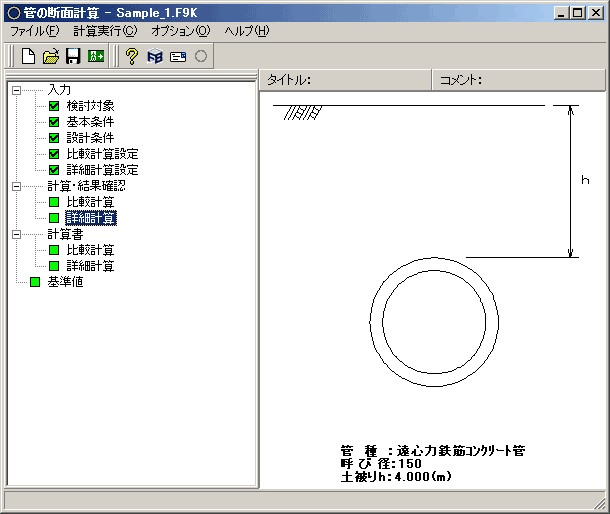Toggle the checked box beside 基本条件
610x514 pixels.
coord(54,122)
